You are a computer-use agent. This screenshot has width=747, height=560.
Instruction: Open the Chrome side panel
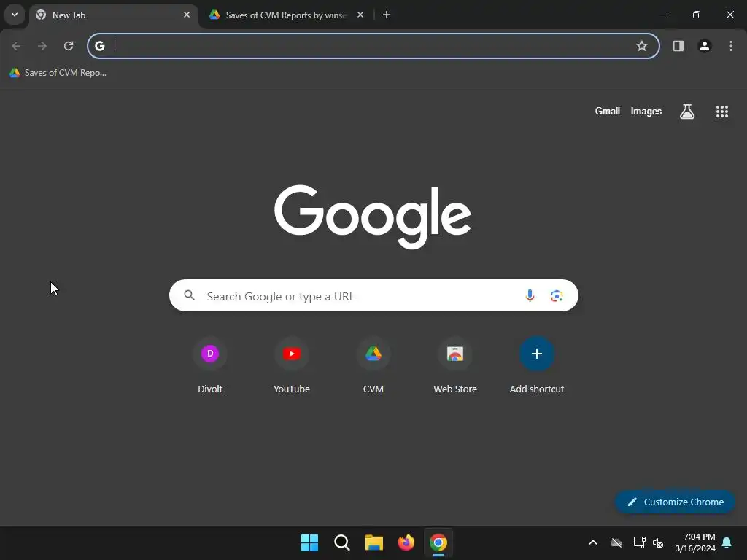tap(678, 46)
